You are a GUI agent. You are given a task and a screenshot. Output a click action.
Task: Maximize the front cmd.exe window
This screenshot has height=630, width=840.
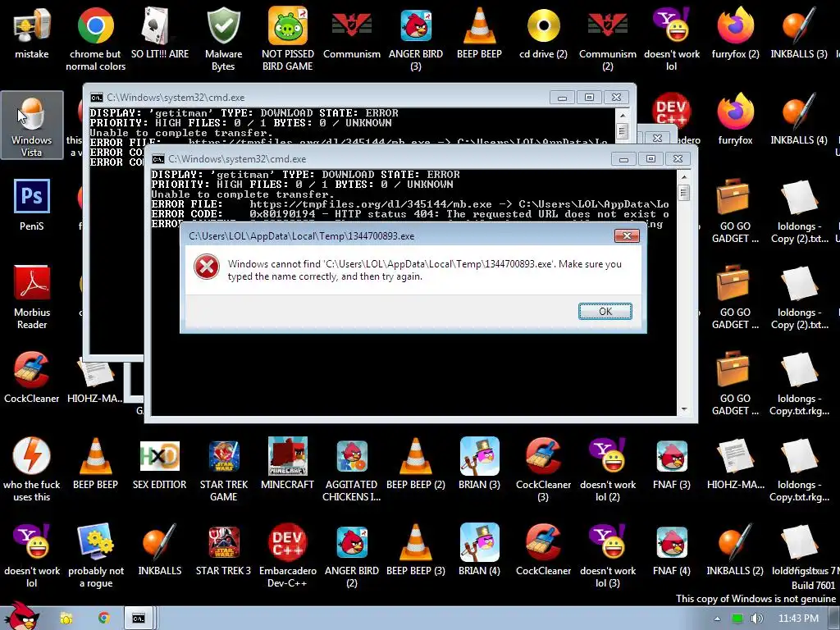(x=651, y=158)
